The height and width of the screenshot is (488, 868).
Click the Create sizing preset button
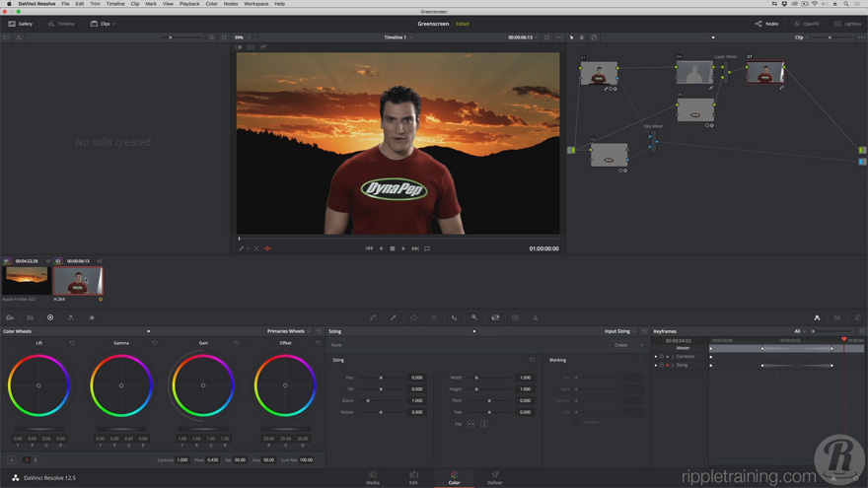621,345
